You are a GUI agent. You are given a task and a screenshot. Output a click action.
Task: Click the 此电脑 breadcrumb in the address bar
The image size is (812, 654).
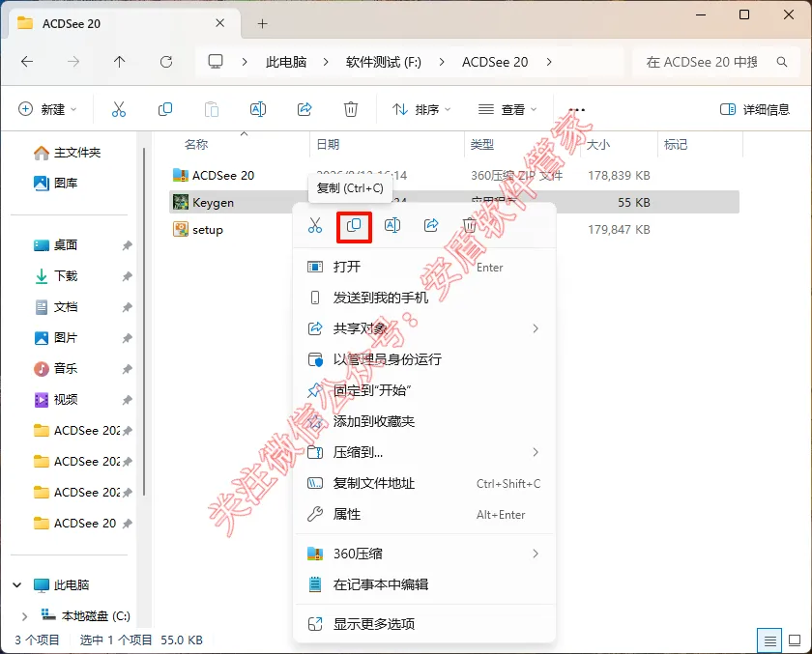[286, 62]
